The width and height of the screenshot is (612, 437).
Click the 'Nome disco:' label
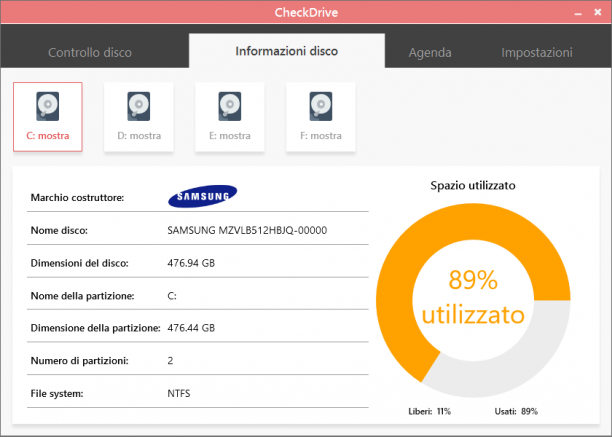click(x=59, y=230)
